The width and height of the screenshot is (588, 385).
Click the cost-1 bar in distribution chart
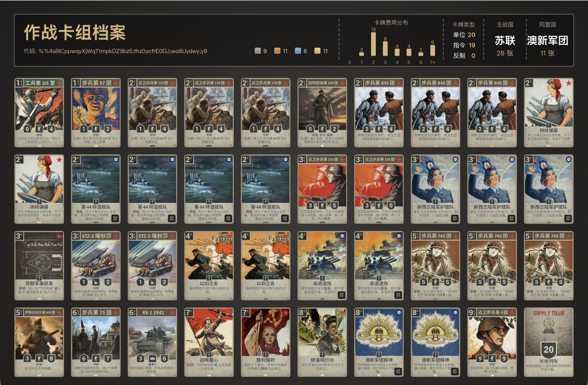[x=361, y=54]
